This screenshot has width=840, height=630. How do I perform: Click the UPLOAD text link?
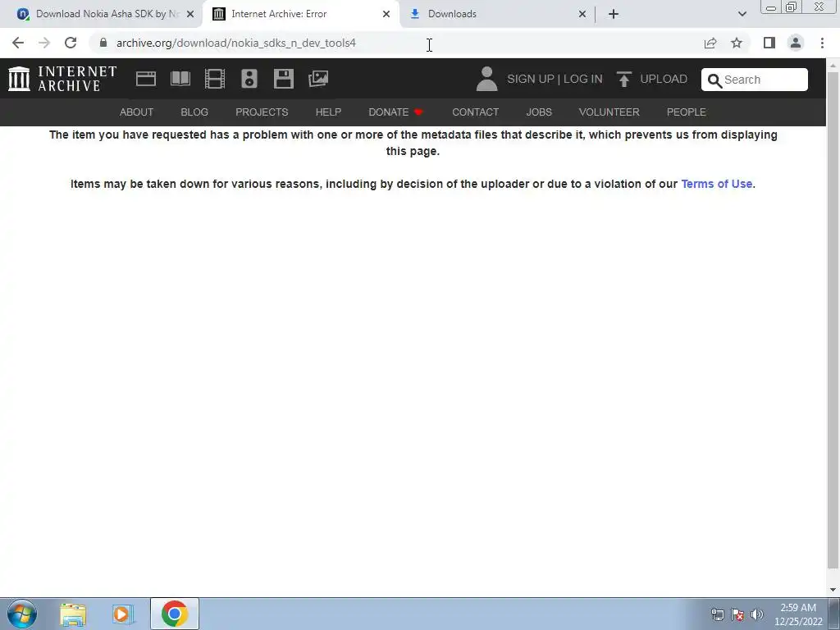click(664, 80)
